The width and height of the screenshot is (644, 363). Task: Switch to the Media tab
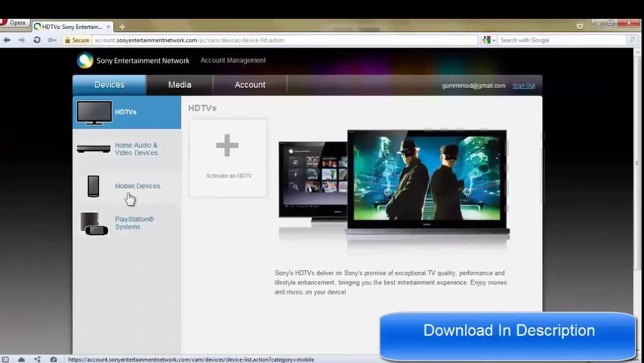pyautogui.click(x=180, y=85)
